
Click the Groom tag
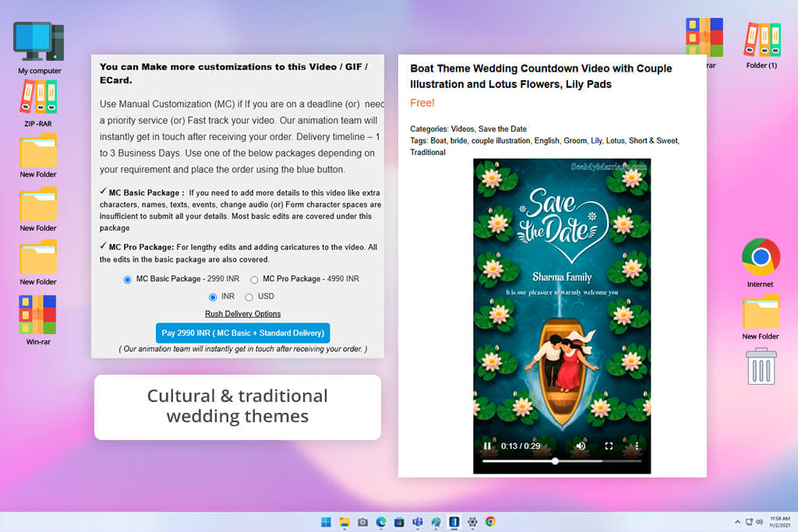[574, 141]
